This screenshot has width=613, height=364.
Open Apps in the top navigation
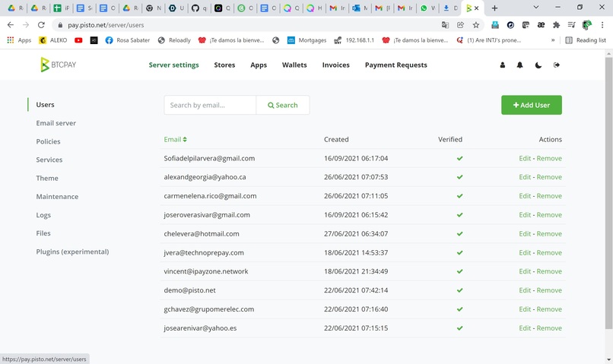(x=259, y=65)
